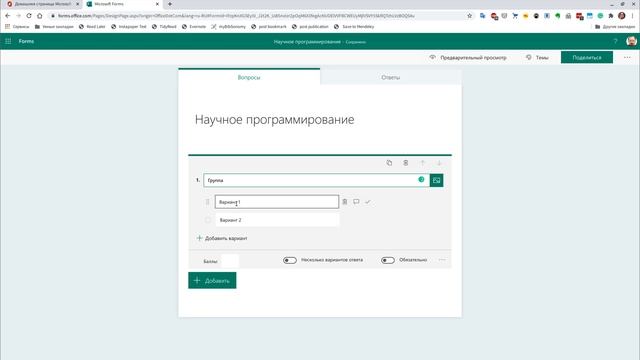
Task: Move question down with arrow icon
Action: (439, 163)
